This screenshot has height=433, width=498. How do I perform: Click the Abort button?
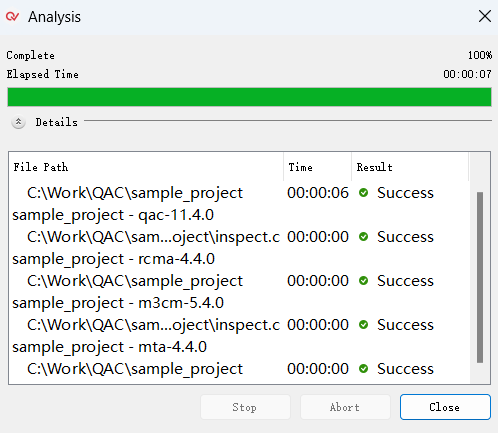click(345, 407)
